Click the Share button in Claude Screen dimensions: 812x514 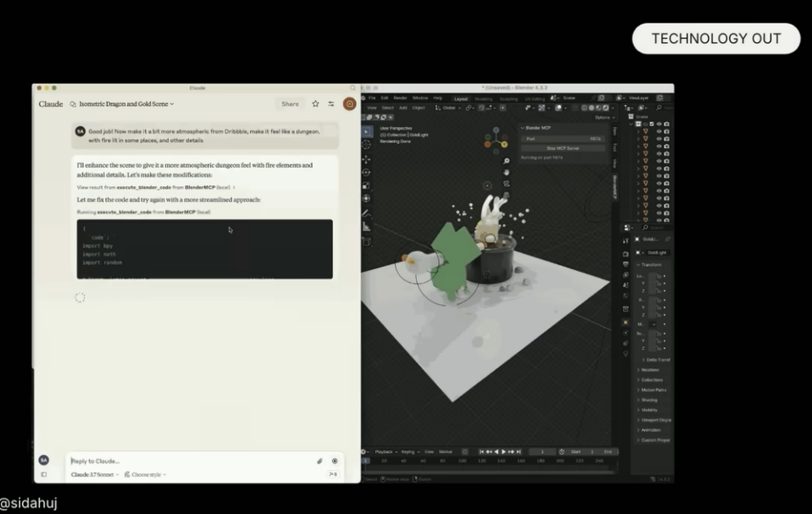[290, 104]
